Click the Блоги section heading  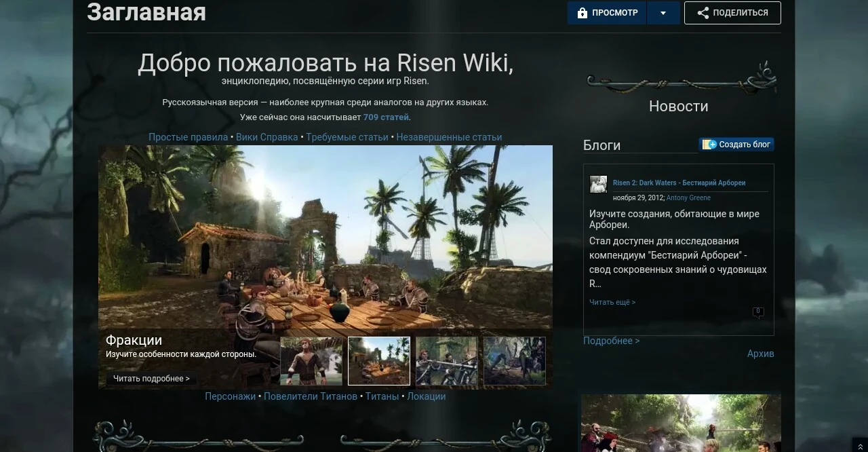click(601, 145)
